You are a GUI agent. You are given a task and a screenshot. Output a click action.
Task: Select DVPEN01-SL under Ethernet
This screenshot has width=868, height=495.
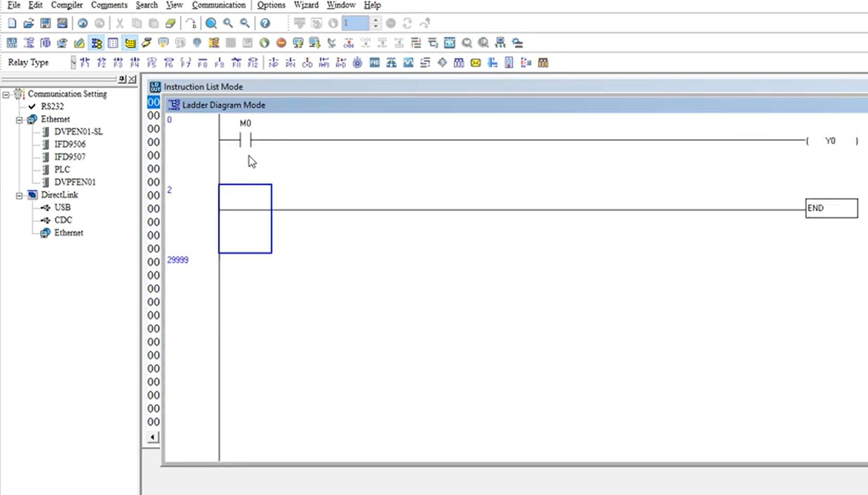click(x=78, y=132)
